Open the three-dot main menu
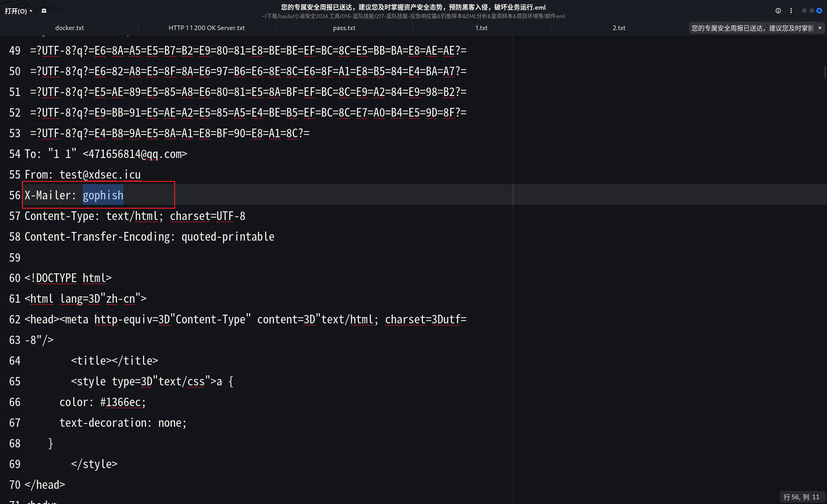This screenshot has width=827, height=504. (791, 11)
